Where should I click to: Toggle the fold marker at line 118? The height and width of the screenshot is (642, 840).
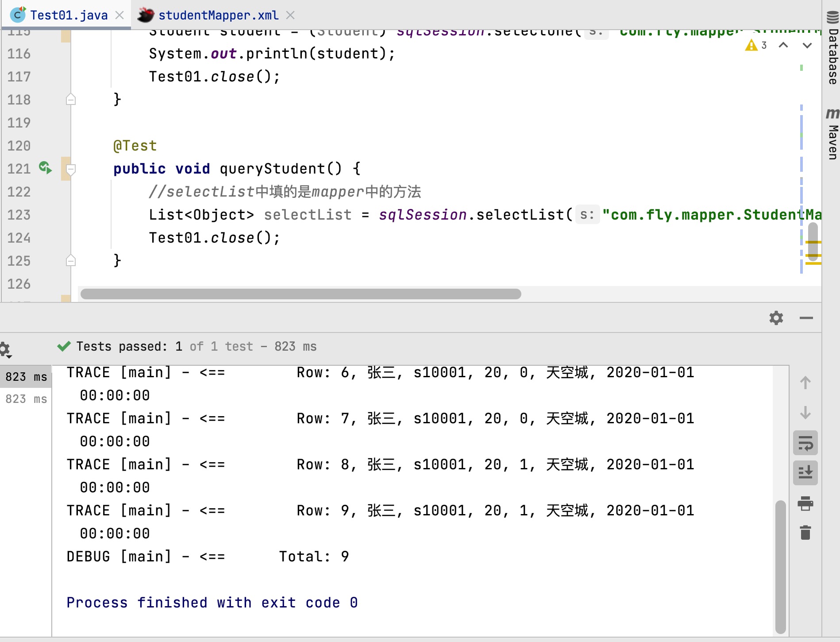pyautogui.click(x=71, y=100)
